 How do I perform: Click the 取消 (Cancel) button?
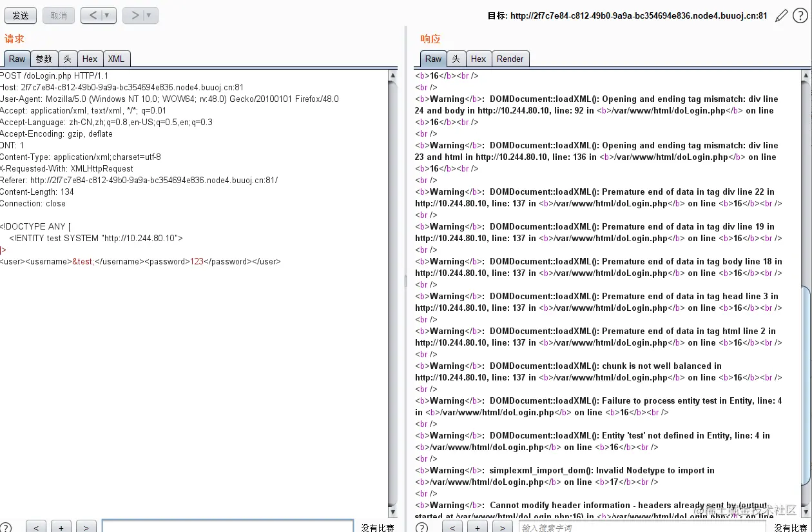click(x=59, y=15)
